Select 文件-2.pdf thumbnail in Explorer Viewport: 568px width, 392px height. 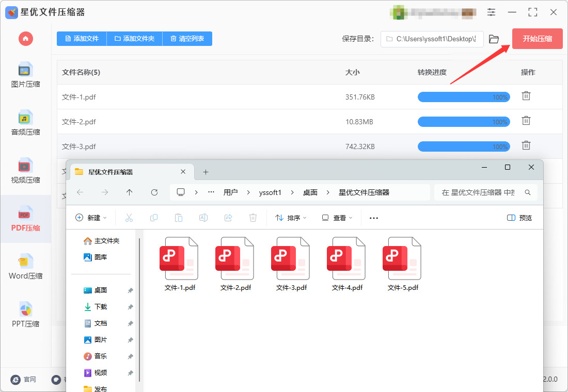point(236,258)
